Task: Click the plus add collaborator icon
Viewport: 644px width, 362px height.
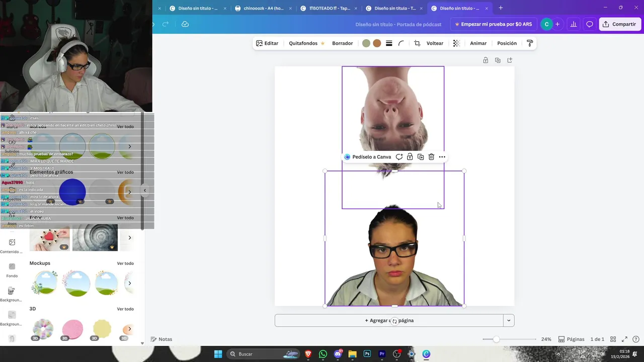Action: [x=557, y=24]
